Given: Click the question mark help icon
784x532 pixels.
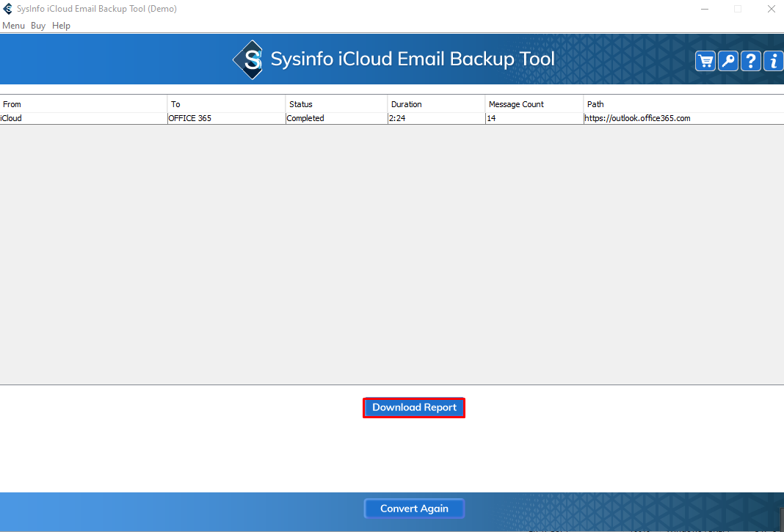Looking at the screenshot, I should 750,61.
